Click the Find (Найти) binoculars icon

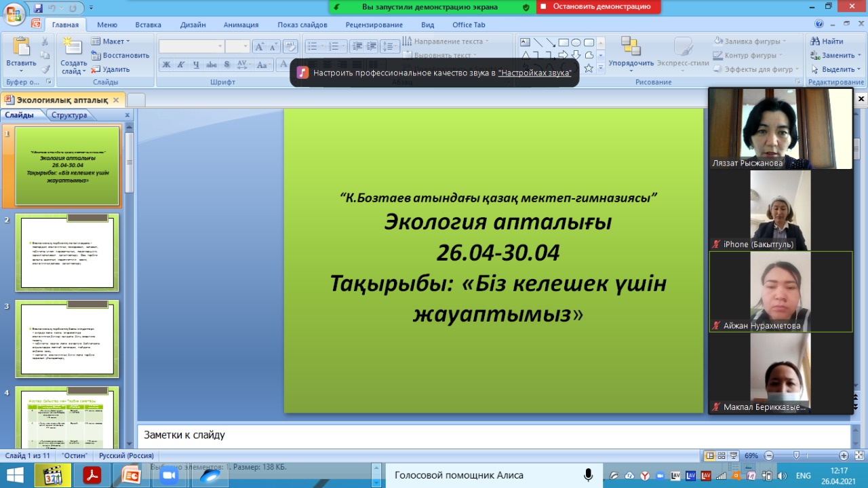(816, 41)
